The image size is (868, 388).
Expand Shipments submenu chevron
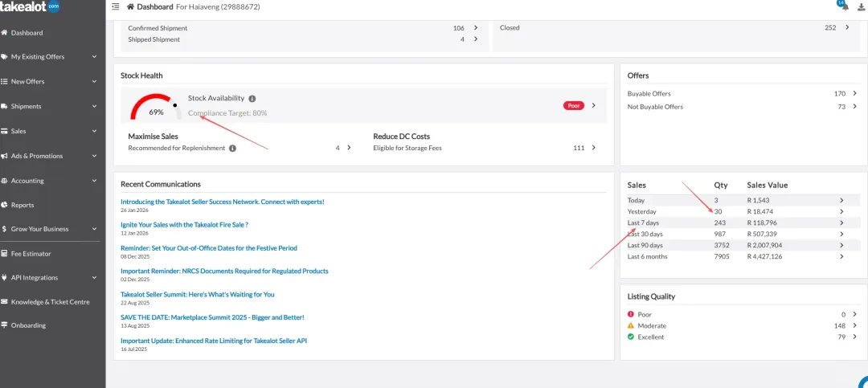point(95,106)
